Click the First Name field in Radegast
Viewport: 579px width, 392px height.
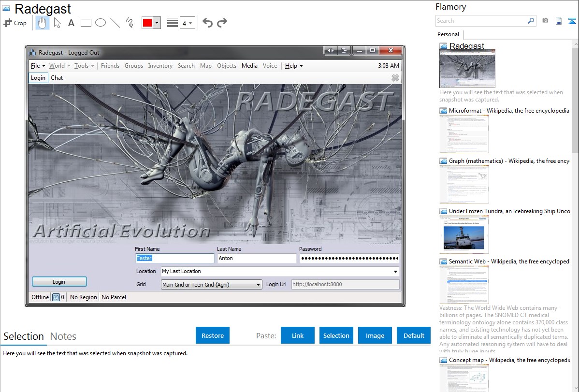click(174, 258)
